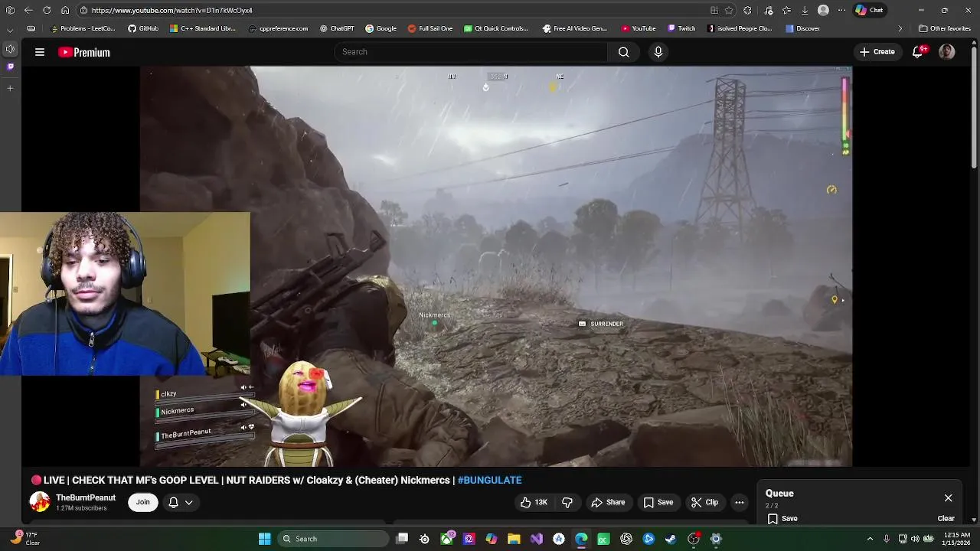Open Discover bookmark
Image resolution: width=980 pixels, height=551 pixels.
pyautogui.click(x=802, y=28)
